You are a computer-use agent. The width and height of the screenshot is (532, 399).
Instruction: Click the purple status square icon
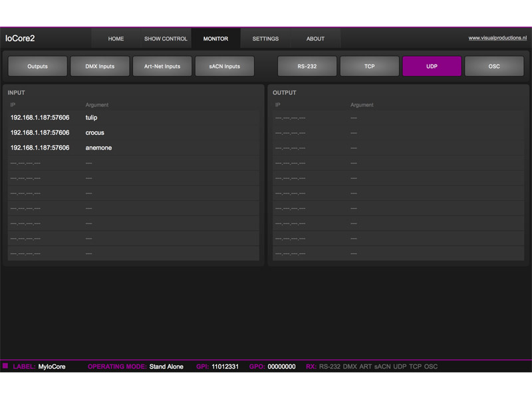[7, 366]
